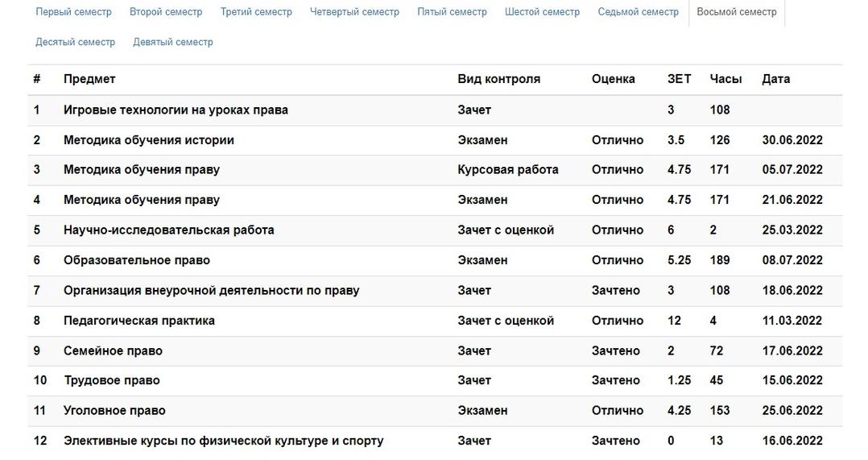This screenshot has height=460, width=868.
Task: Click the Уголовное право subject row
Action: 435,411
